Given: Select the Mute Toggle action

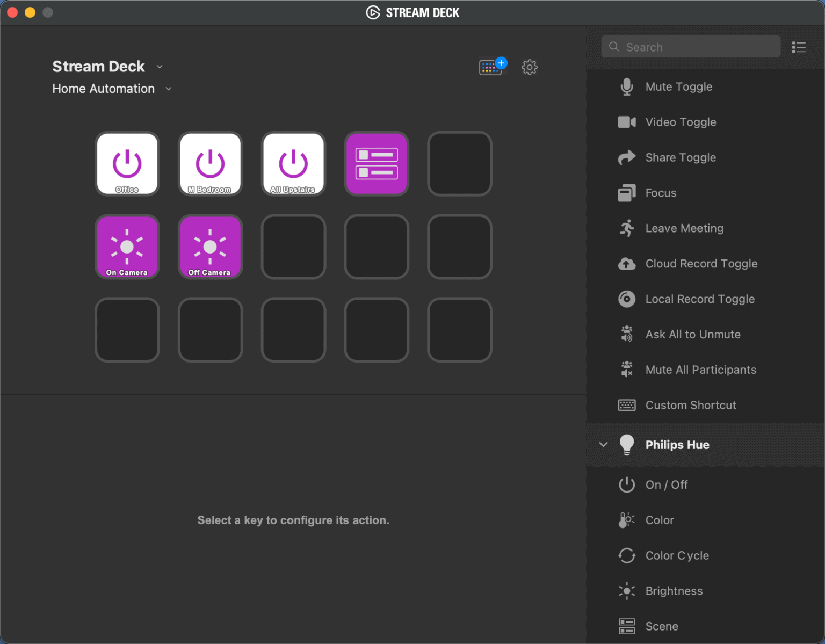Looking at the screenshot, I should [x=679, y=86].
